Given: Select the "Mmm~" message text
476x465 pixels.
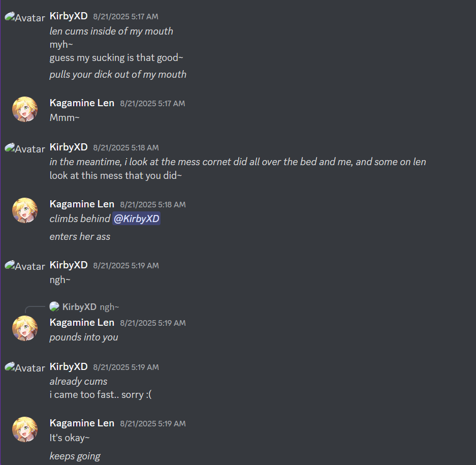Looking at the screenshot, I should pyautogui.click(x=65, y=117).
